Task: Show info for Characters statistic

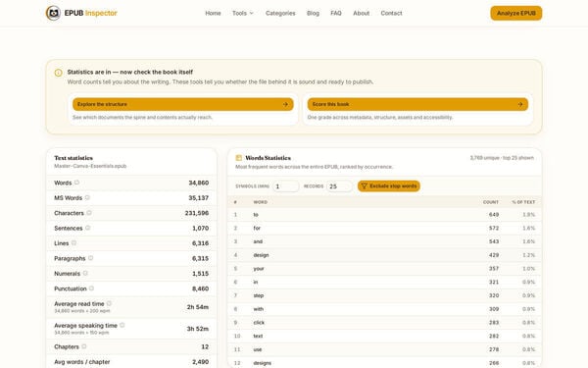Action: tap(89, 213)
